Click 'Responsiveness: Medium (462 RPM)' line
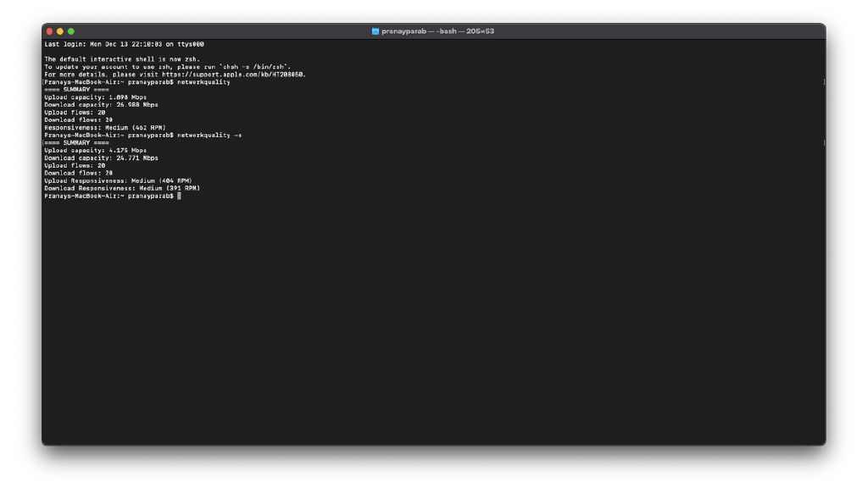This screenshot has width=868, height=488. pos(104,128)
